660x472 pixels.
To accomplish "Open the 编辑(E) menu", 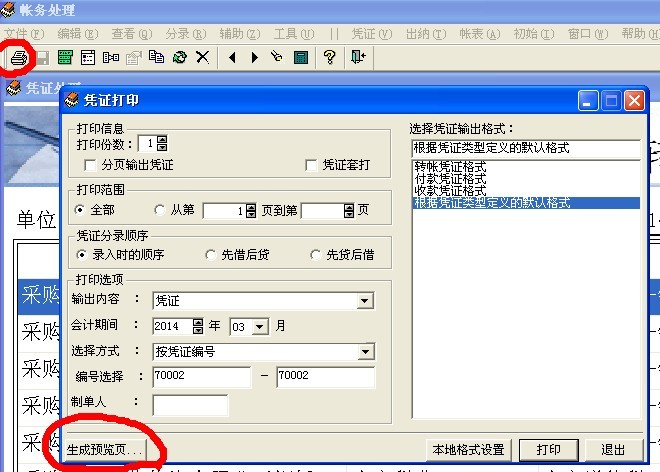I will coord(78,34).
